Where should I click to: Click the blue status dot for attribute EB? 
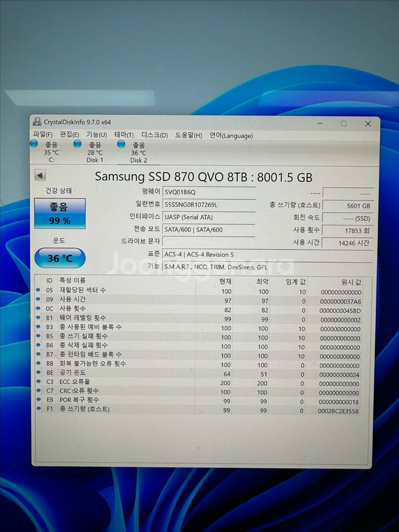coord(38,399)
